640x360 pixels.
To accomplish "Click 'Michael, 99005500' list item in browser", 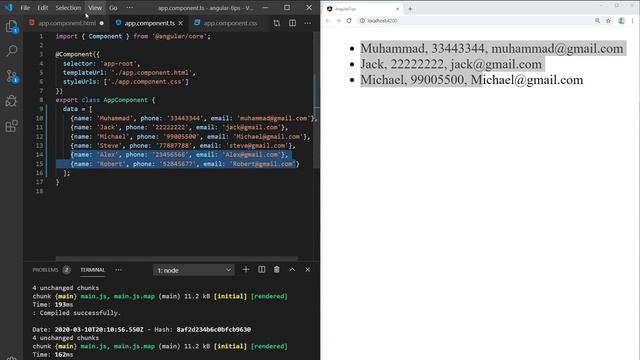I will (x=471, y=80).
